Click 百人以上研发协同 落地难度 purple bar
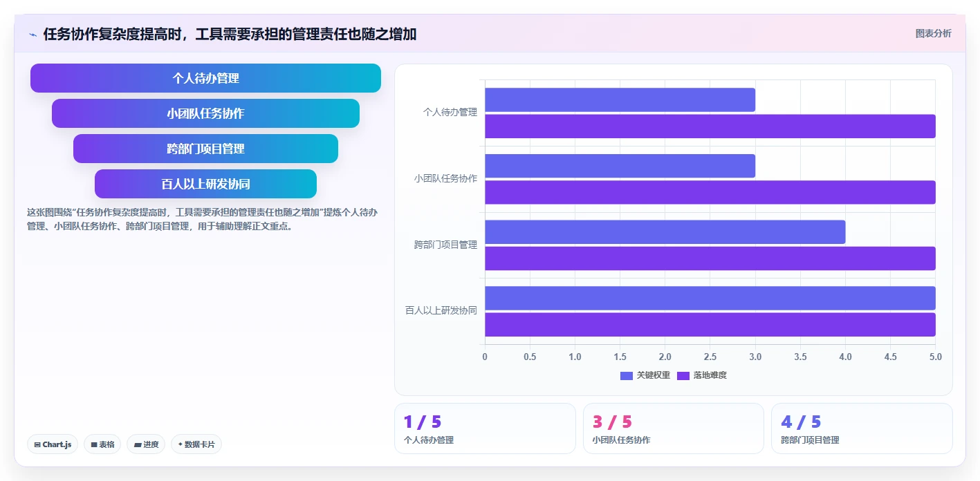Viewport: 980px width, 481px height. tap(710, 325)
